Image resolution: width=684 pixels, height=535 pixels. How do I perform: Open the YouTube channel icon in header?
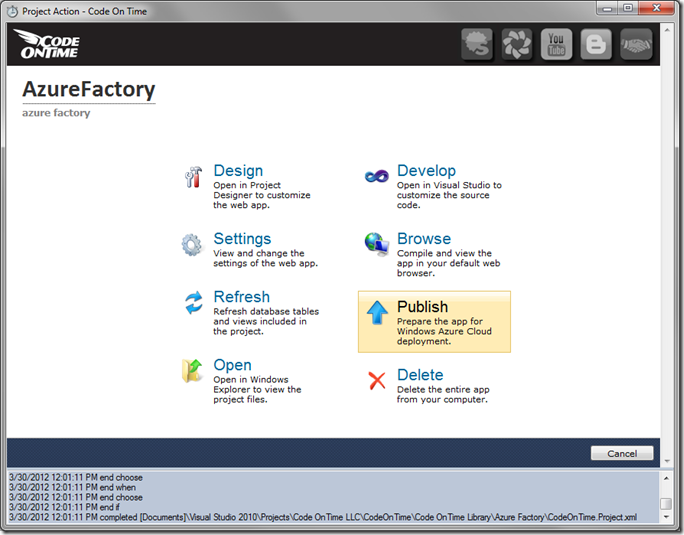556,45
